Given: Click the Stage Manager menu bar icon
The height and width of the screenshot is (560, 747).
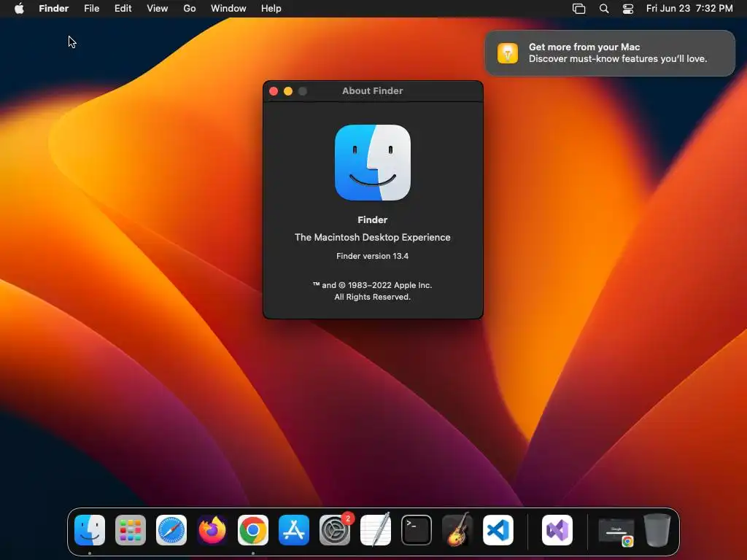Looking at the screenshot, I should pos(578,9).
